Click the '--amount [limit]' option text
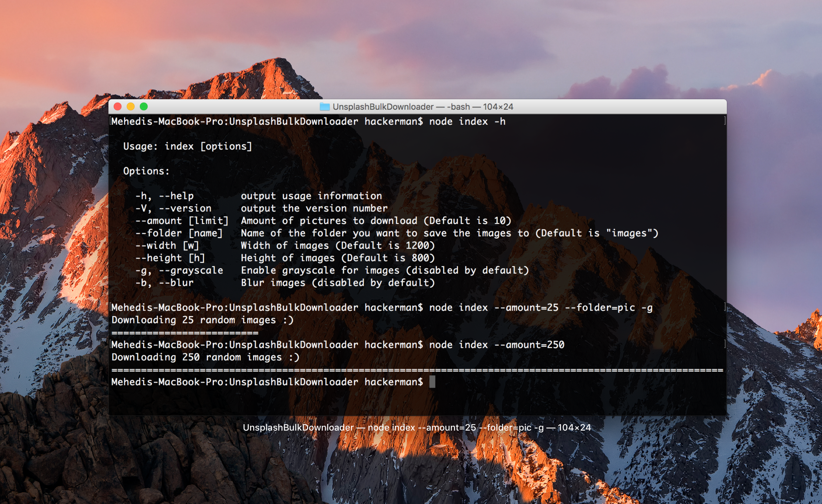Image resolution: width=822 pixels, height=504 pixels. click(x=182, y=221)
